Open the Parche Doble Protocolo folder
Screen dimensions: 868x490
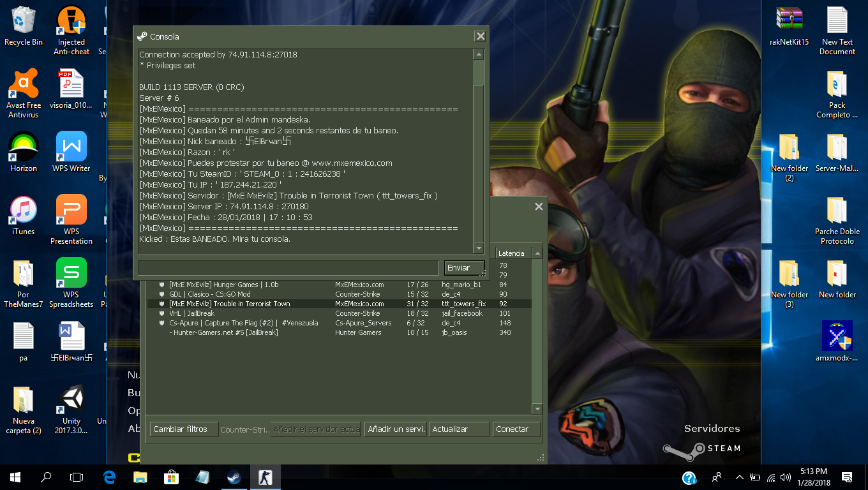[x=837, y=220]
